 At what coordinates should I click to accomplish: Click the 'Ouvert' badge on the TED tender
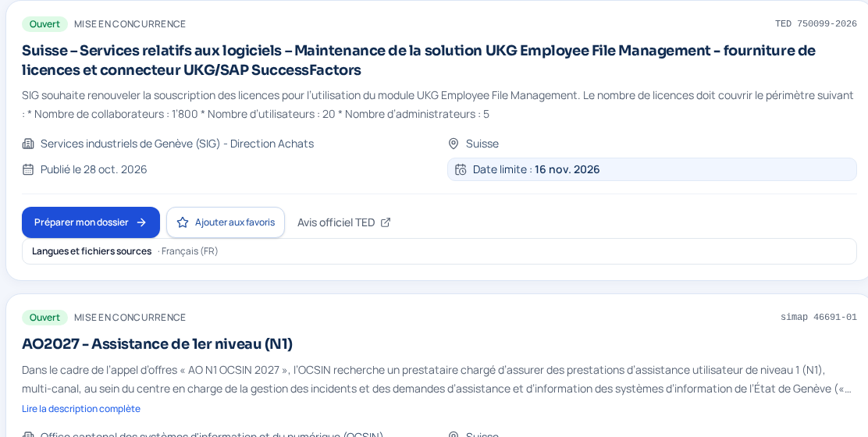44,24
